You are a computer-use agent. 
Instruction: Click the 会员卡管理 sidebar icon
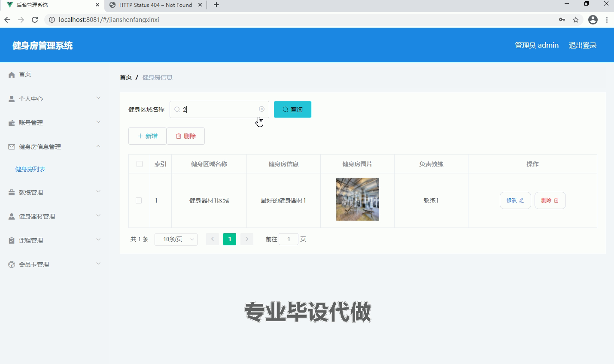(12, 264)
